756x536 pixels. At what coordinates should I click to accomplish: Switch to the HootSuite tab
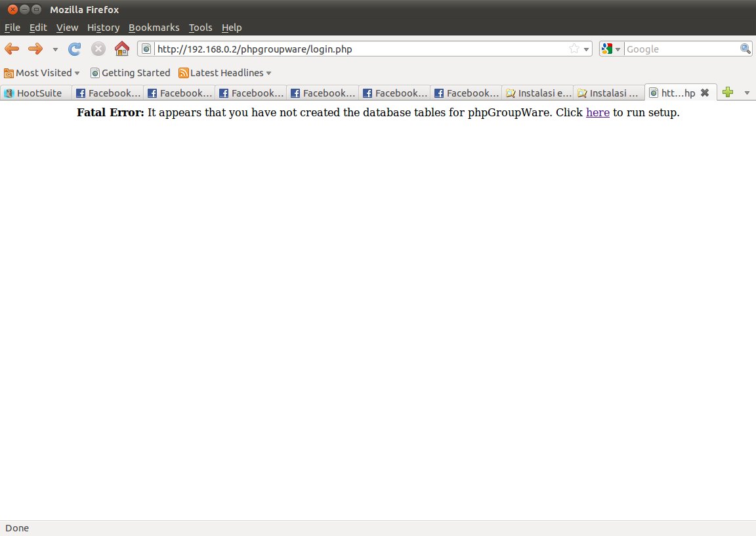(36, 93)
